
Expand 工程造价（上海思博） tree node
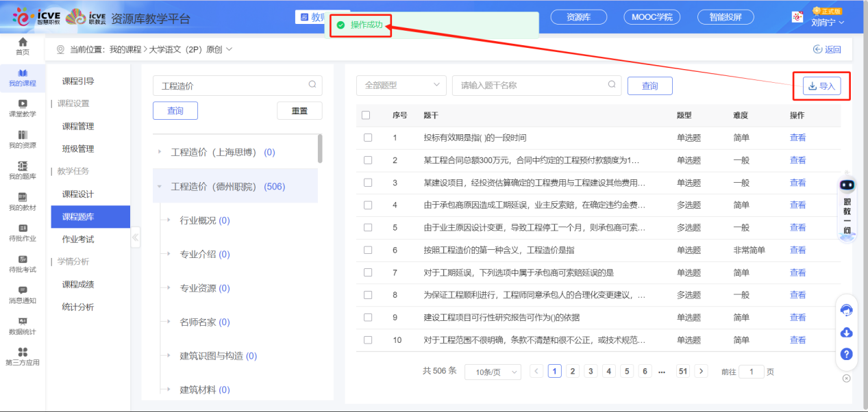coord(160,152)
